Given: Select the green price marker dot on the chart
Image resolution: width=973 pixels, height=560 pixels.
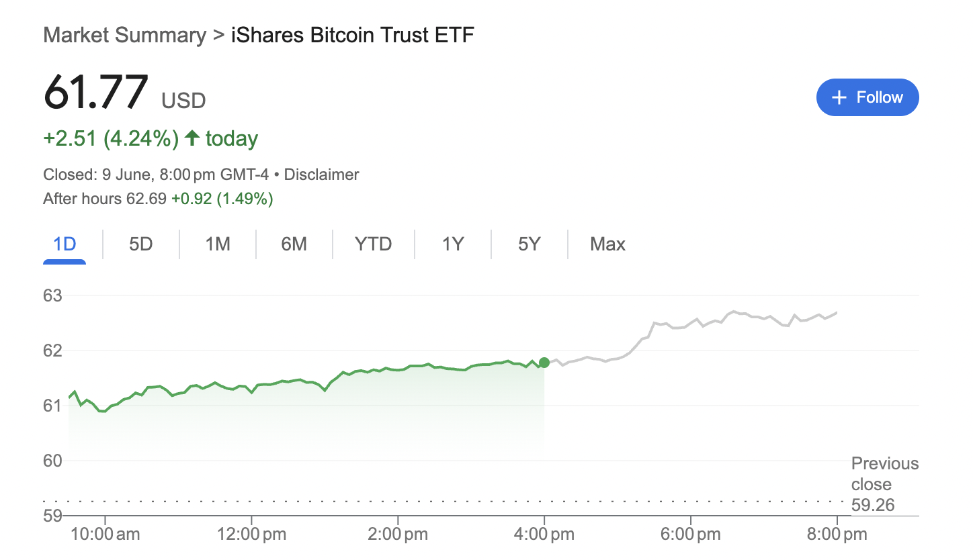Looking at the screenshot, I should coord(544,362).
